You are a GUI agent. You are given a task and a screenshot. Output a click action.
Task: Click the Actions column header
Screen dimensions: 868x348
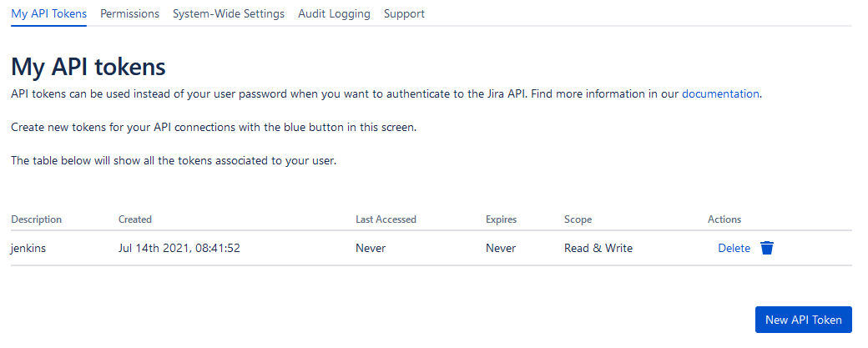[x=724, y=219]
